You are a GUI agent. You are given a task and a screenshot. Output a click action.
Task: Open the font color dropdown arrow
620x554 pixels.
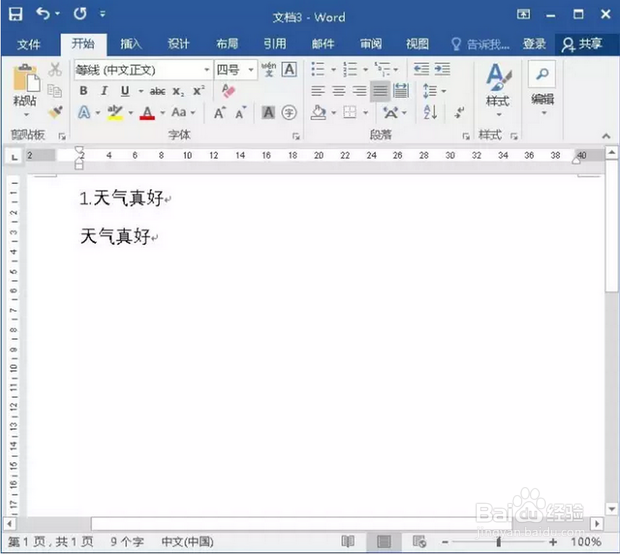162,113
